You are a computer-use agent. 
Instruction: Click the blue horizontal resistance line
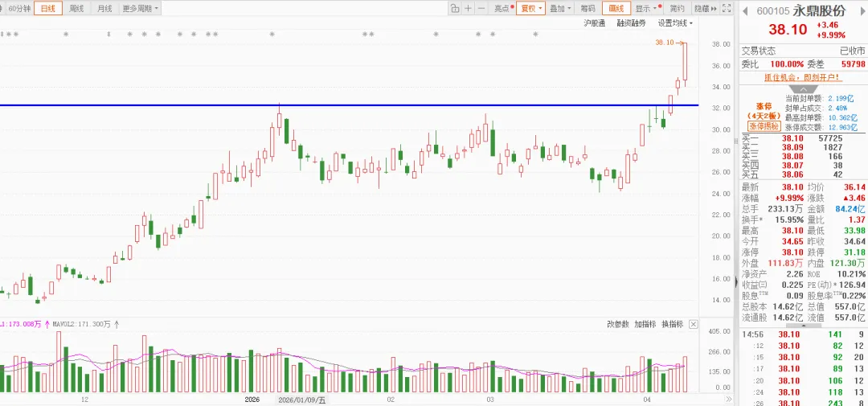click(349, 105)
